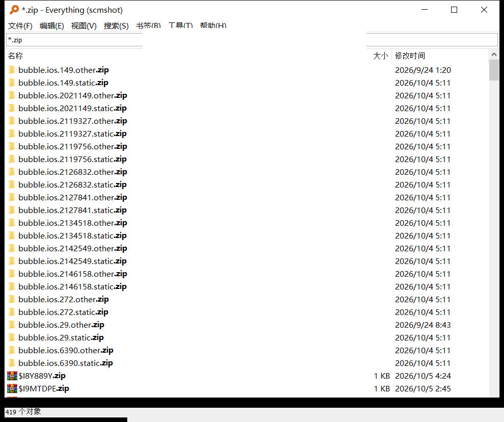The image size is (504, 422).
Task: Select the folder icon beside bubble.ios.29.other.zip
Action: tap(12, 325)
